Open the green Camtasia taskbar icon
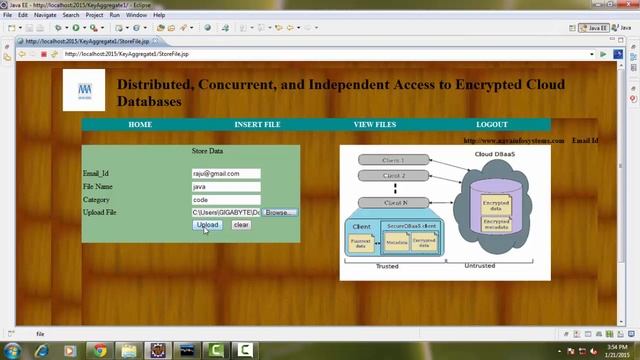This screenshot has width=640, height=360. pos(216,351)
